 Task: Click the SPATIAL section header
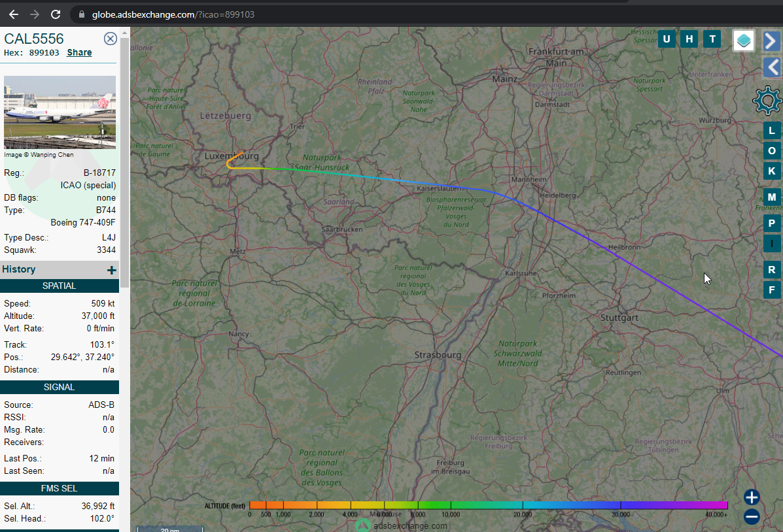(x=60, y=286)
